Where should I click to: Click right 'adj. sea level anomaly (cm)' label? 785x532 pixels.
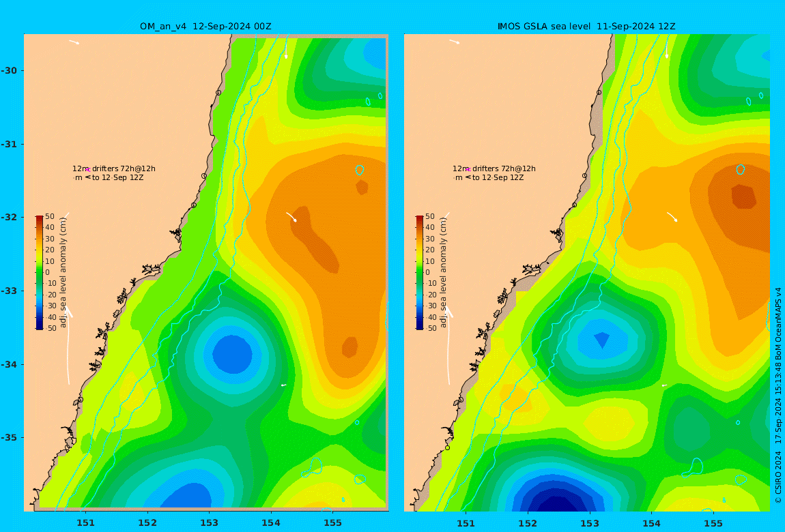click(443, 273)
